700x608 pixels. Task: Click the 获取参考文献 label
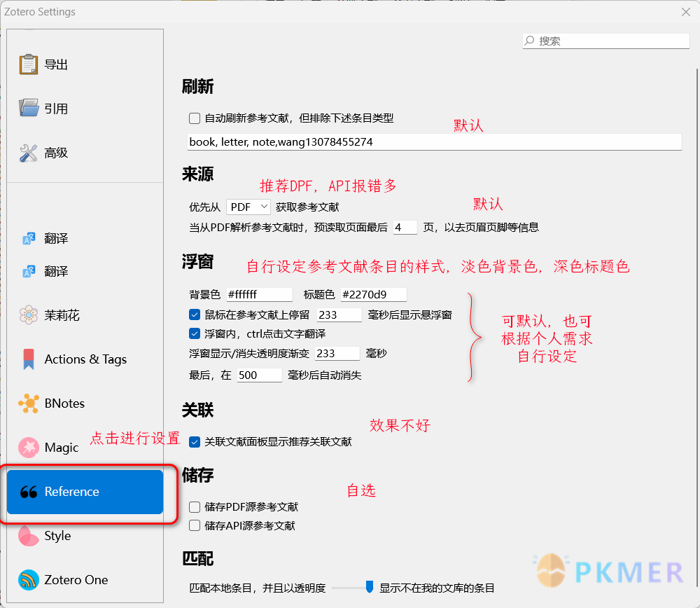click(x=307, y=207)
